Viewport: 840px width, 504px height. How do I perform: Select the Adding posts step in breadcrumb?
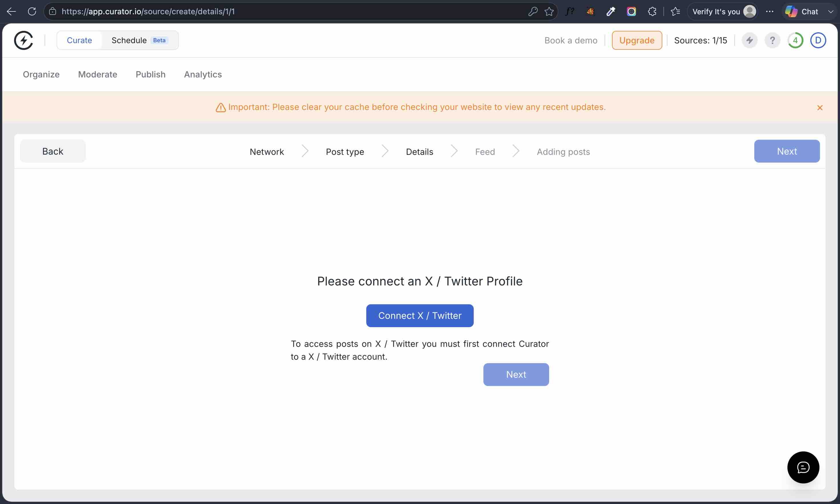[x=563, y=152]
